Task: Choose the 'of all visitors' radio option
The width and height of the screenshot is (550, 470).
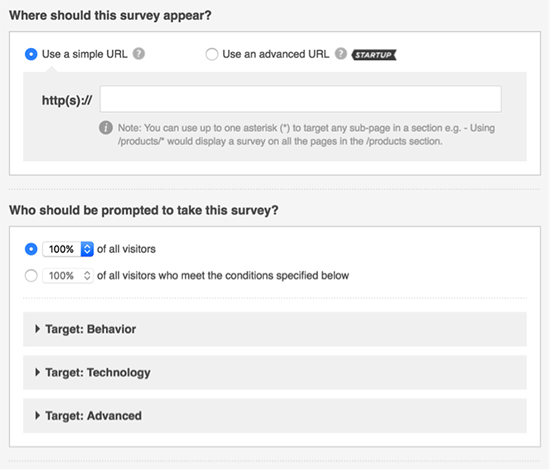Action: click(x=31, y=249)
